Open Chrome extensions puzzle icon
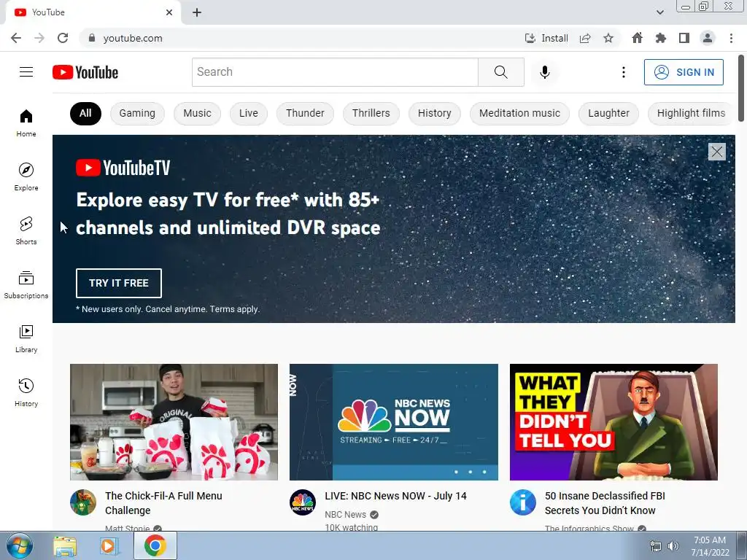747x560 pixels. pos(660,38)
